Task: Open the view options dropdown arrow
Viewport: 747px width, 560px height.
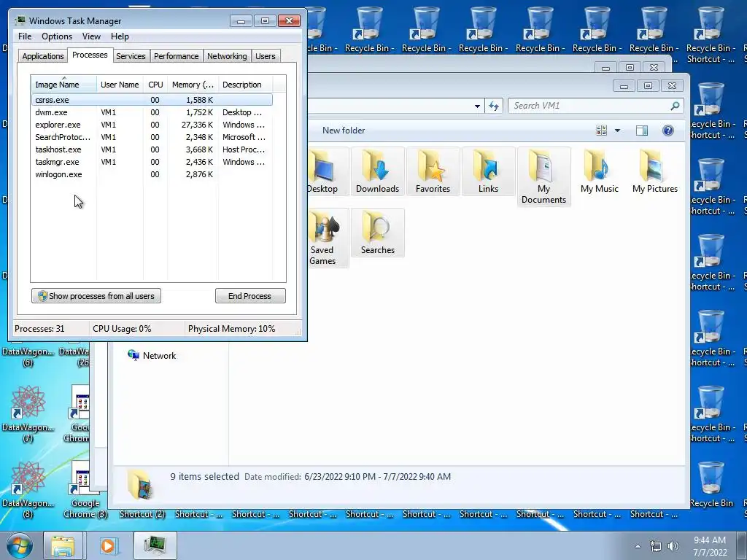Action: pyautogui.click(x=617, y=131)
